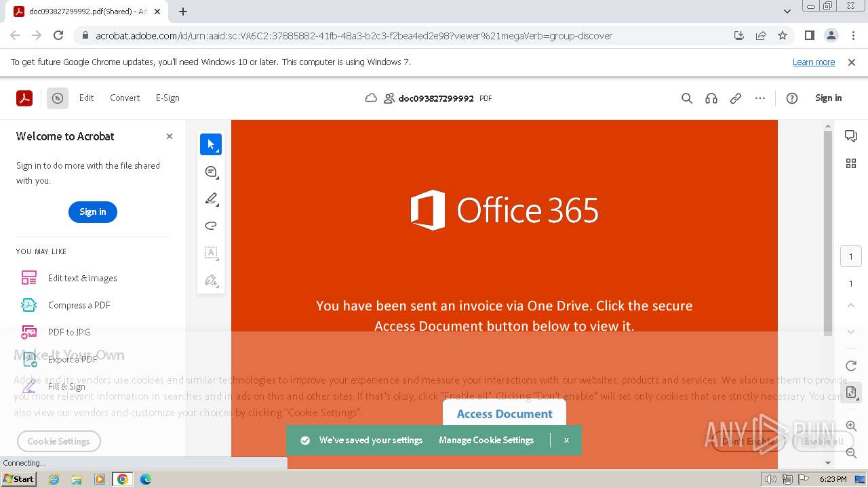This screenshot has width=868, height=488.
Task: Open the Windows Start menu
Action: 19,479
